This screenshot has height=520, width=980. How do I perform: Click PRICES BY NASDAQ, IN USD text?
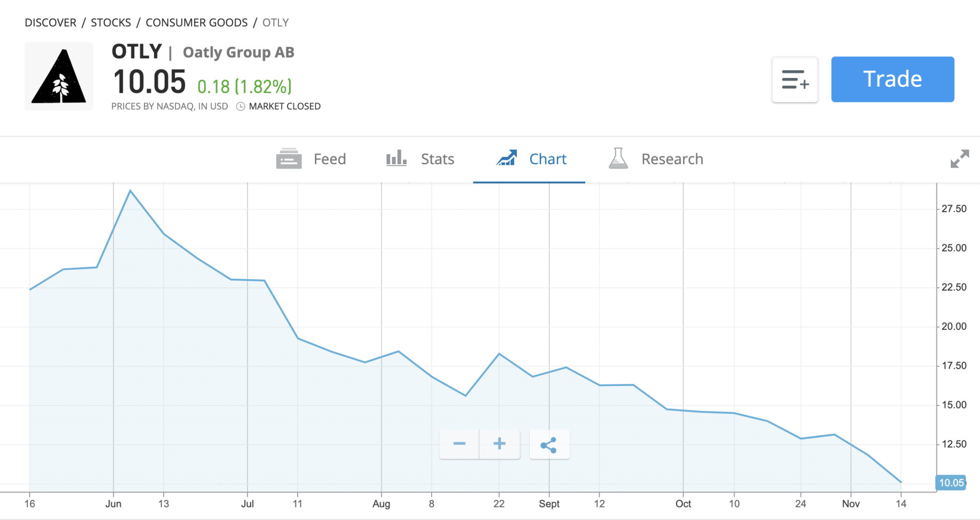(170, 106)
